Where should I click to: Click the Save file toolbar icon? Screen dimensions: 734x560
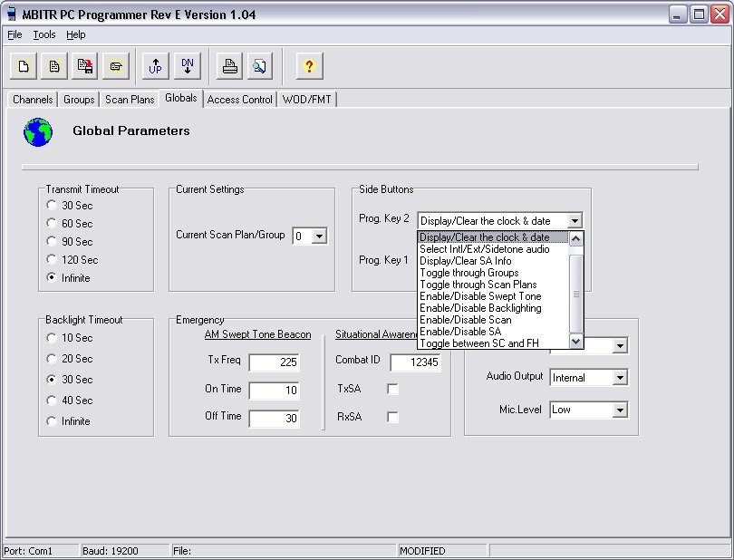[85, 65]
